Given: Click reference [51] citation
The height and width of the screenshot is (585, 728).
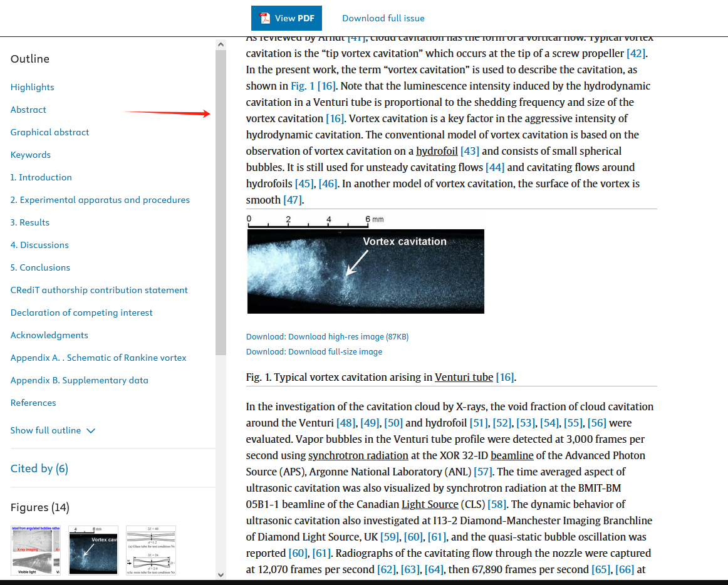Looking at the screenshot, I should (x=479, y=423).
